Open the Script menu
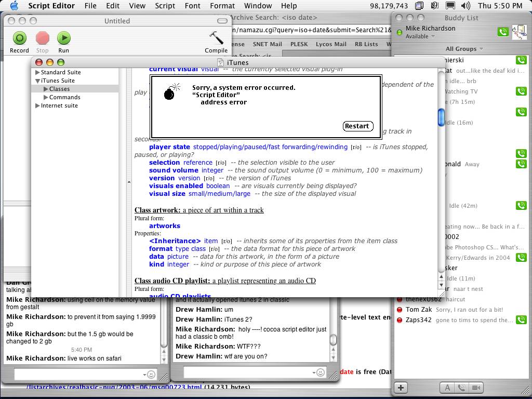Viewport: 532px width, 399px height. point(165,6)
